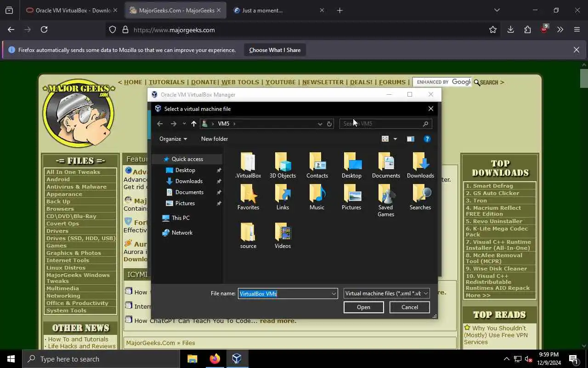Expand the address bar history dropdown
Screen dimensions: 588x368
(320, 124)
